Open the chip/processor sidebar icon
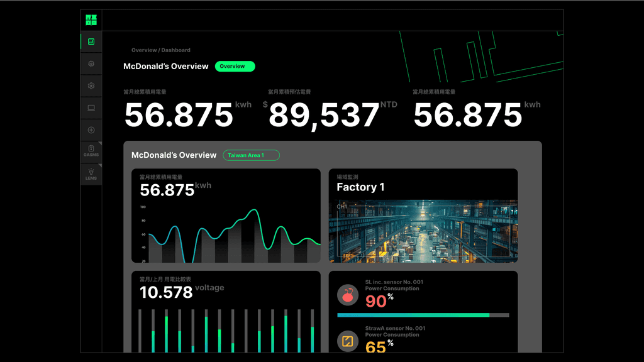 91,63
